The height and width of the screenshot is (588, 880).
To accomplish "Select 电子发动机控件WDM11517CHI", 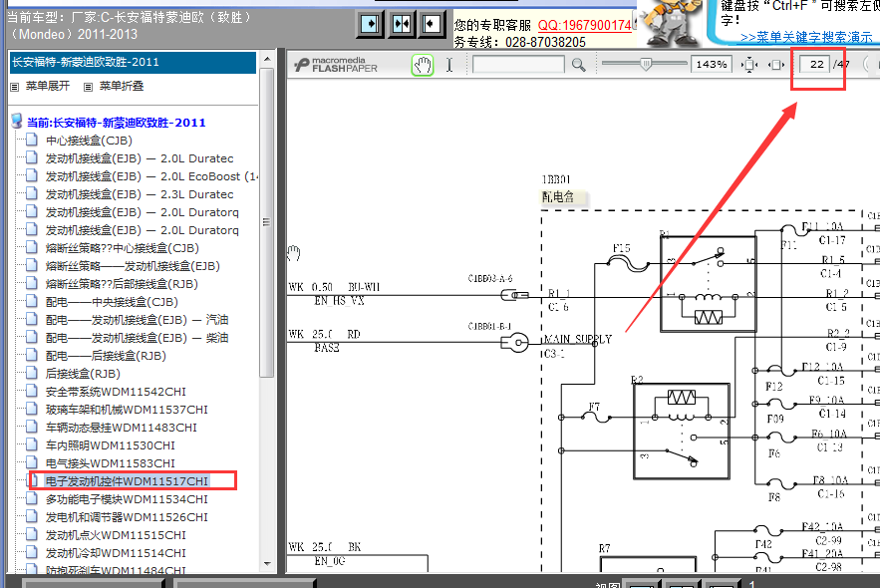I will (x=127, y=481).
